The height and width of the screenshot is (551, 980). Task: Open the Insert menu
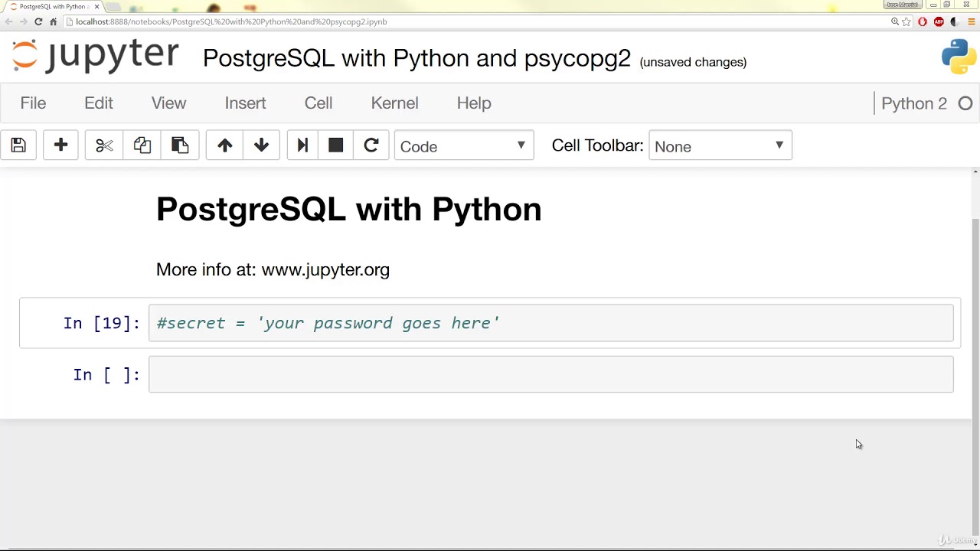[x=246, y=103]
